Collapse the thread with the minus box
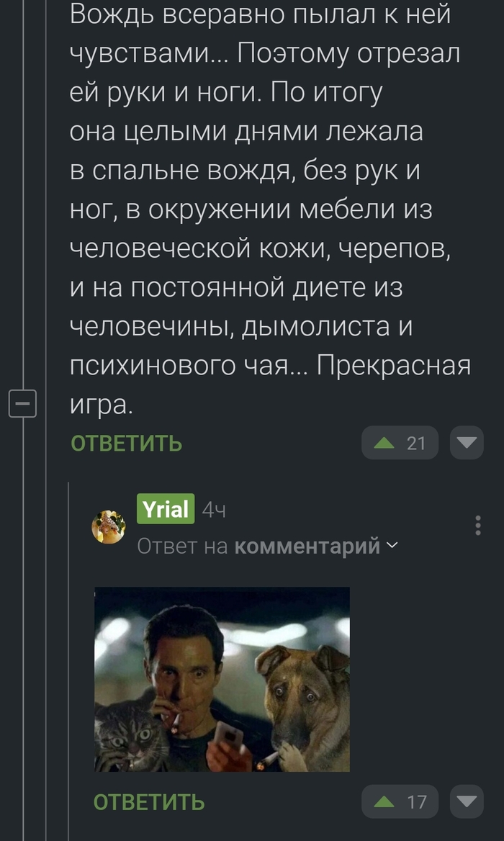 (22, 403)
